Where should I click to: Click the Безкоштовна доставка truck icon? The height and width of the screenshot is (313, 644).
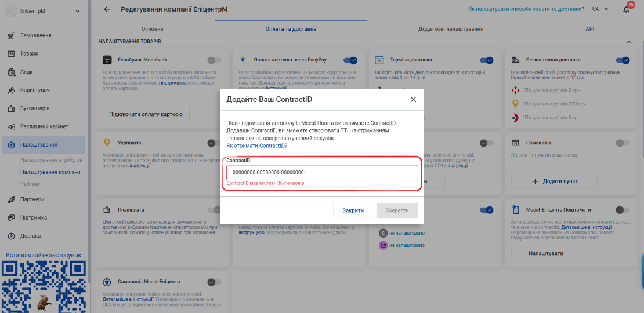[x=515, y=60]
